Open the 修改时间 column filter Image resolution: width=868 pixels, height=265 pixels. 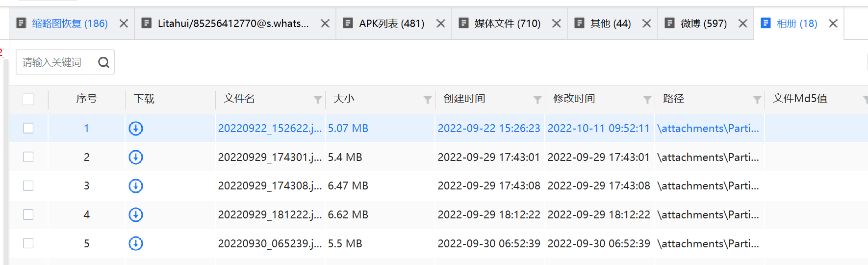click(x=647, y=100)
